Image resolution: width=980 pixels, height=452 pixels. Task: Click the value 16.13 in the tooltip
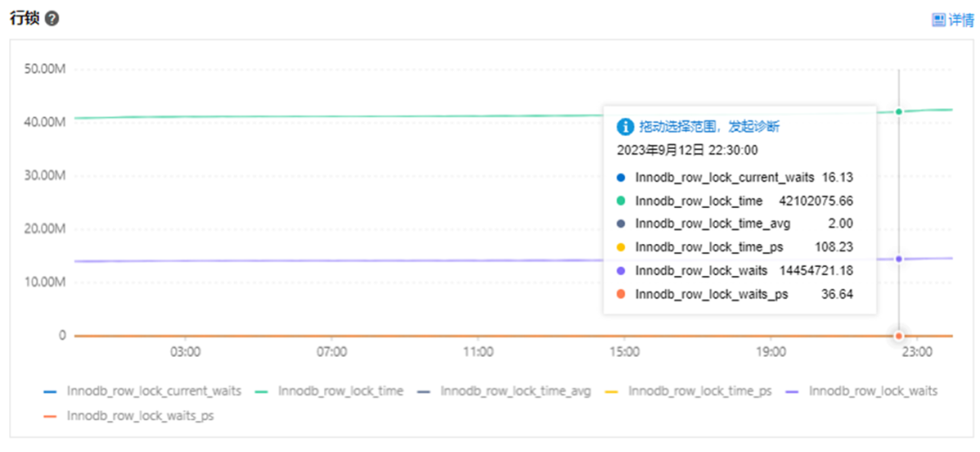(x=838, y=178)
